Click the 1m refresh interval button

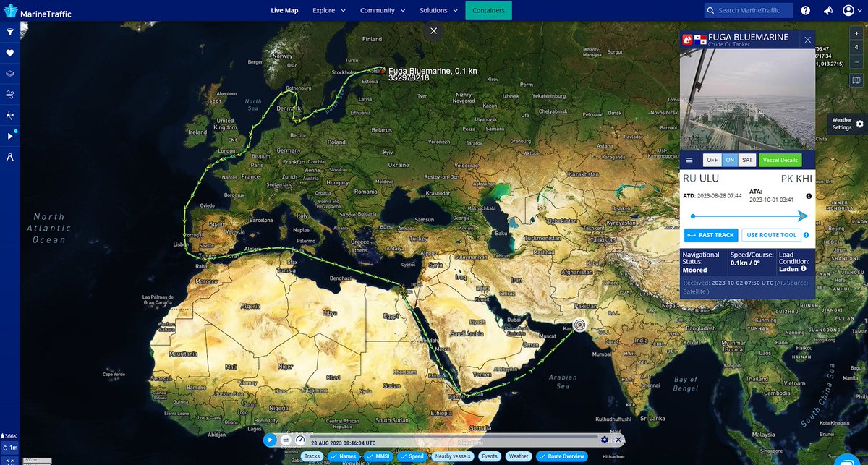point(10,448)
